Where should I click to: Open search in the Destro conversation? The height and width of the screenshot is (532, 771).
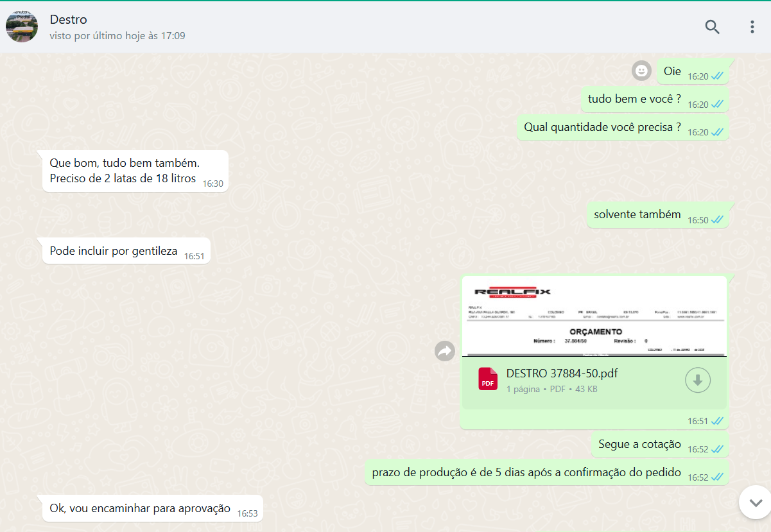coord(712,27)
